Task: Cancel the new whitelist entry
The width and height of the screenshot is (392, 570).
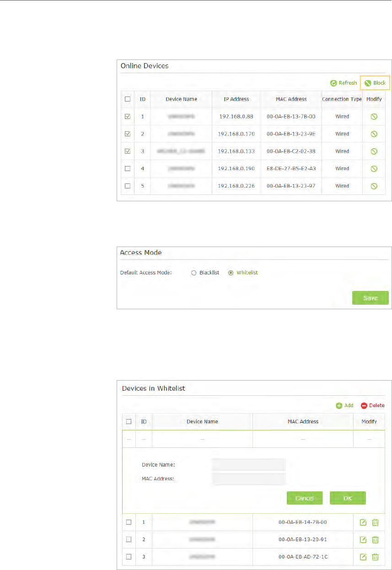Action: [x=305, y=498]
